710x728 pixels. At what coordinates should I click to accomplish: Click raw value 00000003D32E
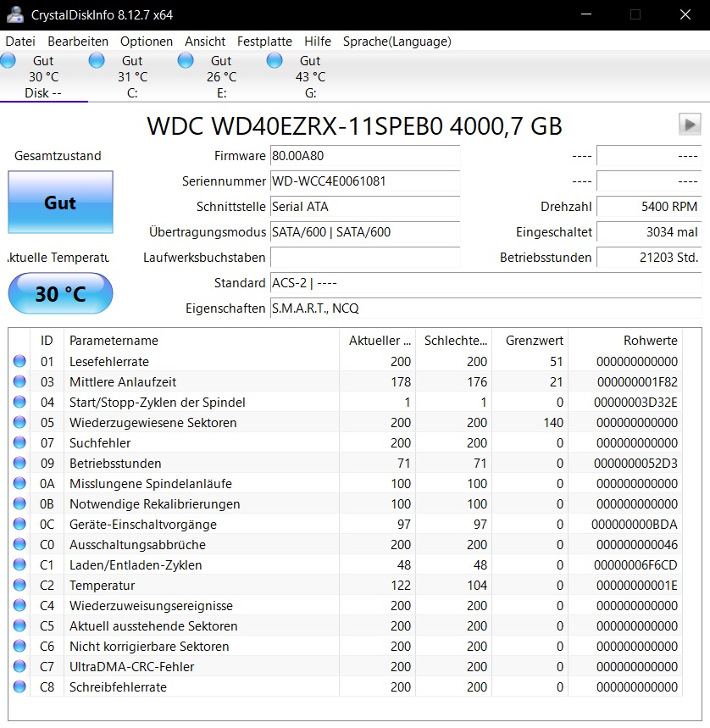tap(635, 402)
